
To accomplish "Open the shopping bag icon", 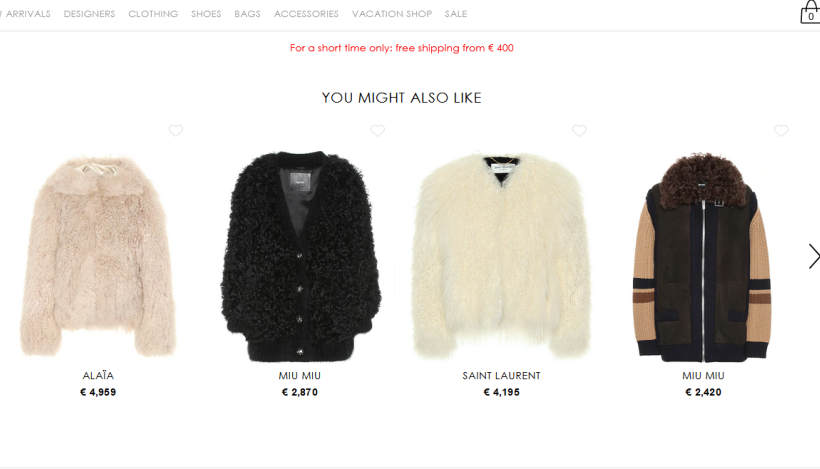I will 811,13.
